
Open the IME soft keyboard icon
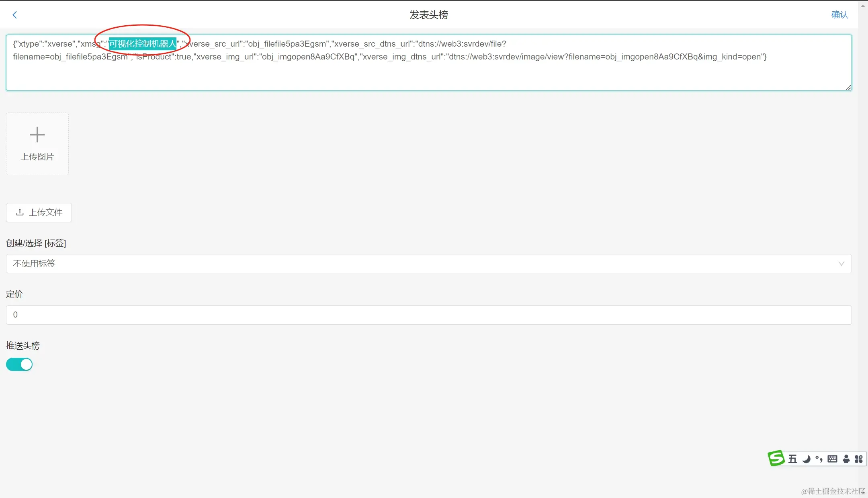coord(833,459)
